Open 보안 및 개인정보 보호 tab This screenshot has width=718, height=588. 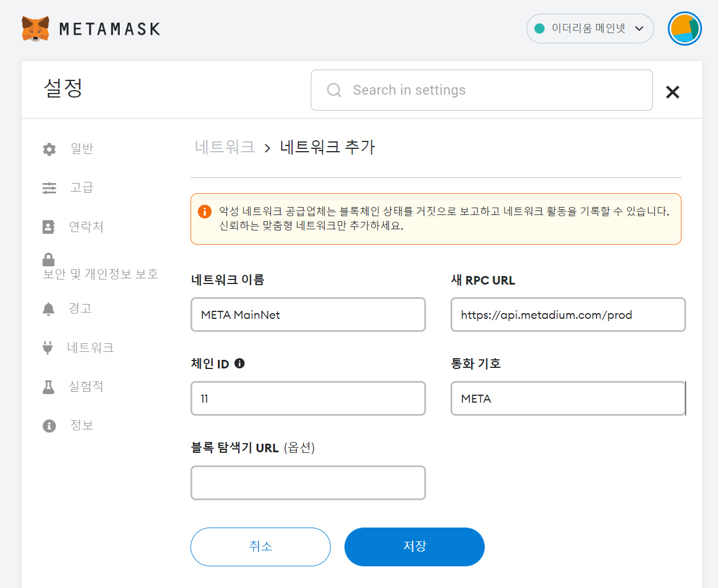[x=100, y=274]
